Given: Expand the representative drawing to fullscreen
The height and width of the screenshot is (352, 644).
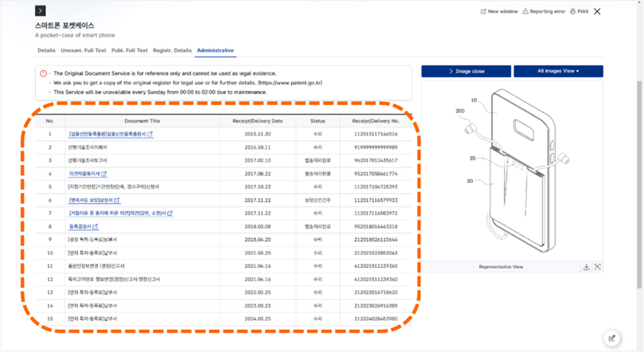Looking at the screenshot, I should pos(597,266).
